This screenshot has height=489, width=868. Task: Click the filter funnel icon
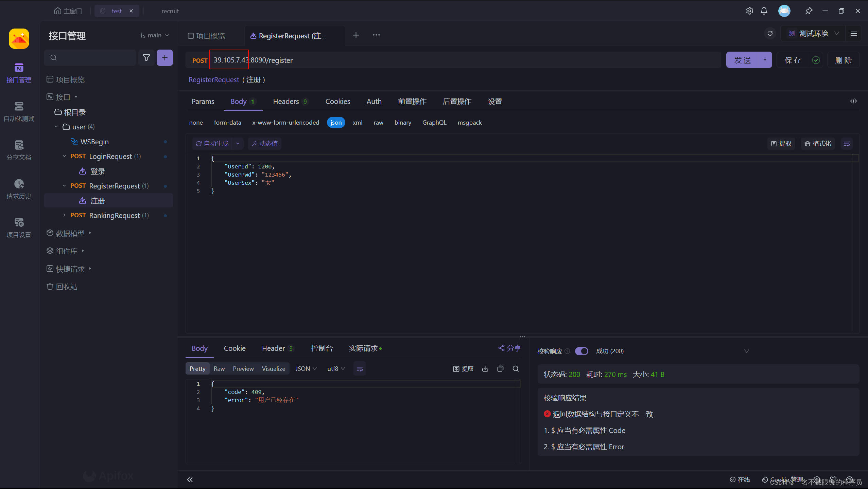(x=146, y=58)
